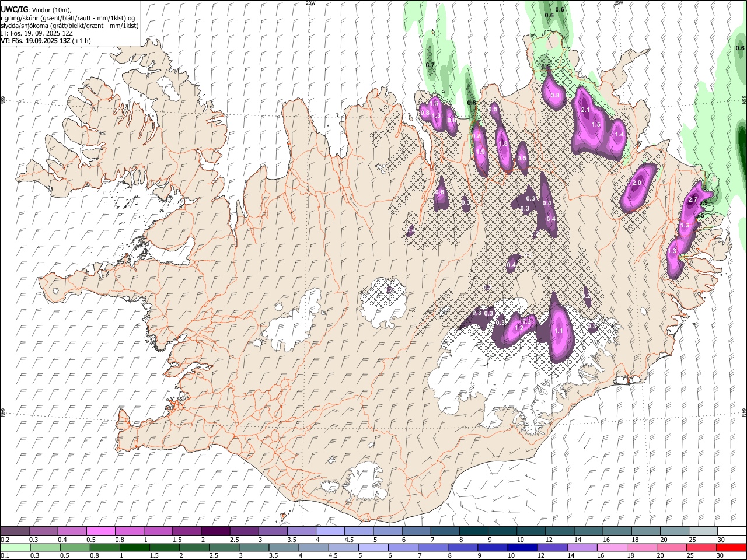Pick the rain legend swatch between 7 and 8

[433, 547]
